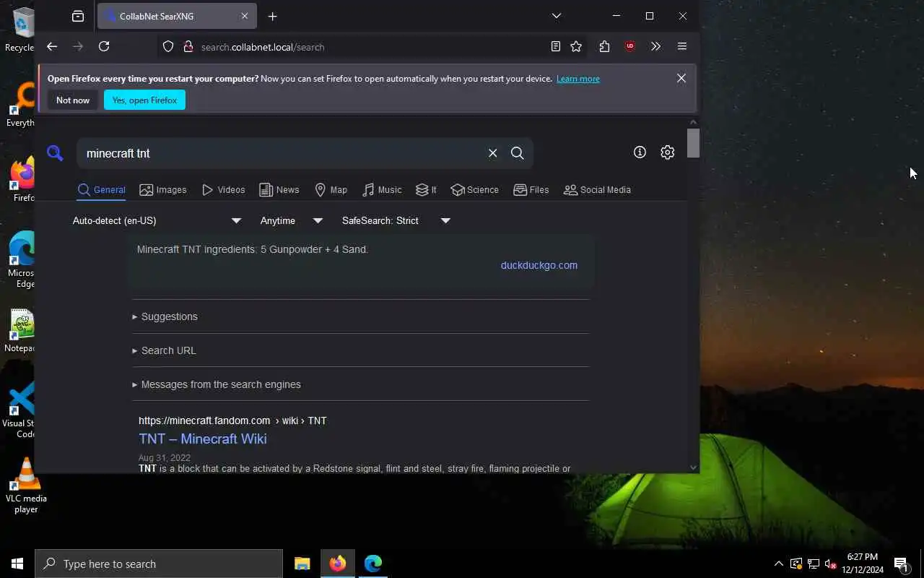924x578 pixels.
Task: Open the Anytime time range dropdown
Action: [x=292, y=220]
